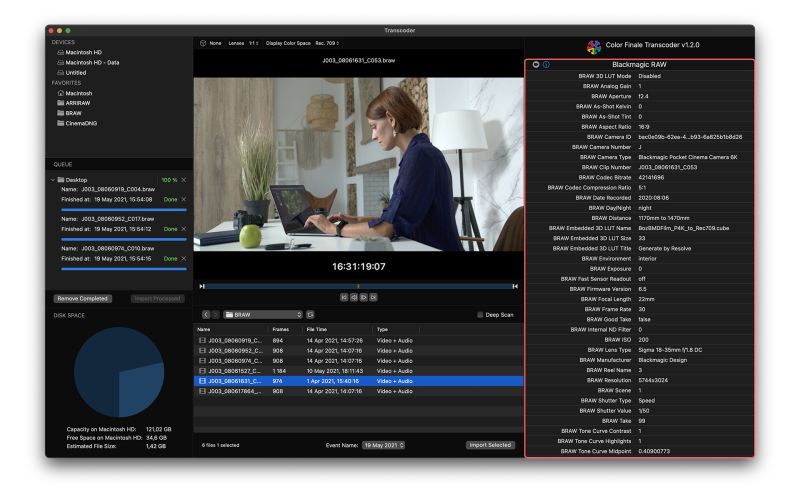Click the video preview image

tap(358, 164)
